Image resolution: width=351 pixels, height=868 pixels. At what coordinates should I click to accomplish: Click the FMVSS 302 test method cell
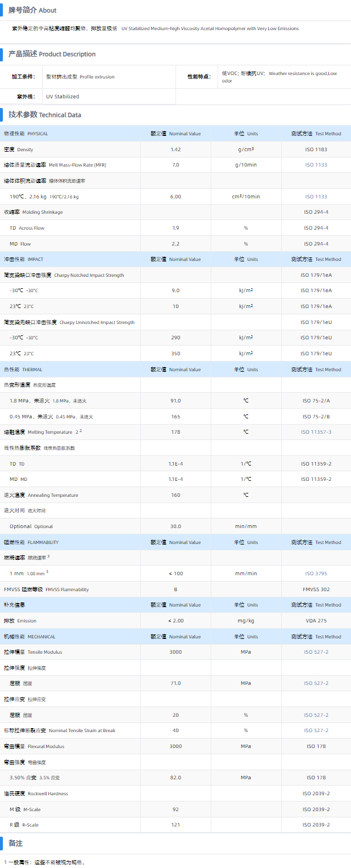316,589
